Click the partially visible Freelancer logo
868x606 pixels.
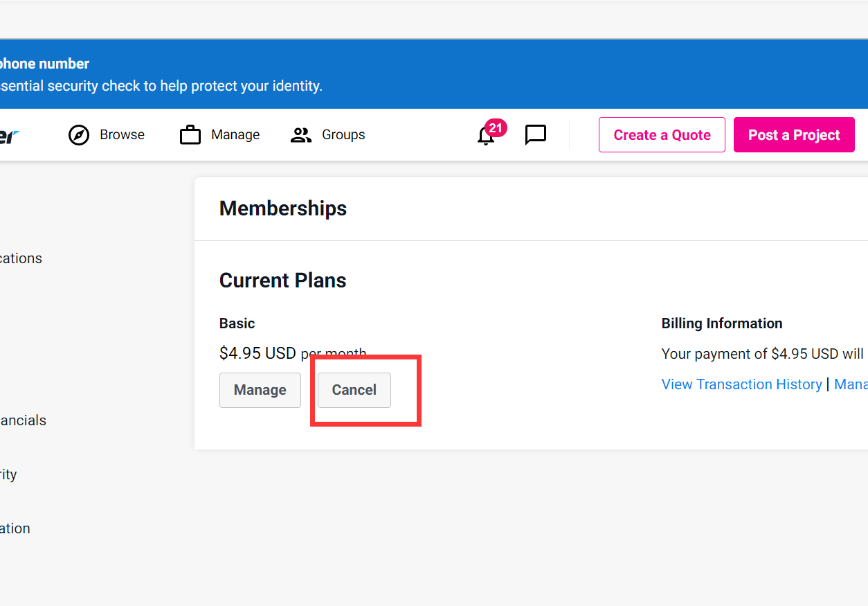10,136
